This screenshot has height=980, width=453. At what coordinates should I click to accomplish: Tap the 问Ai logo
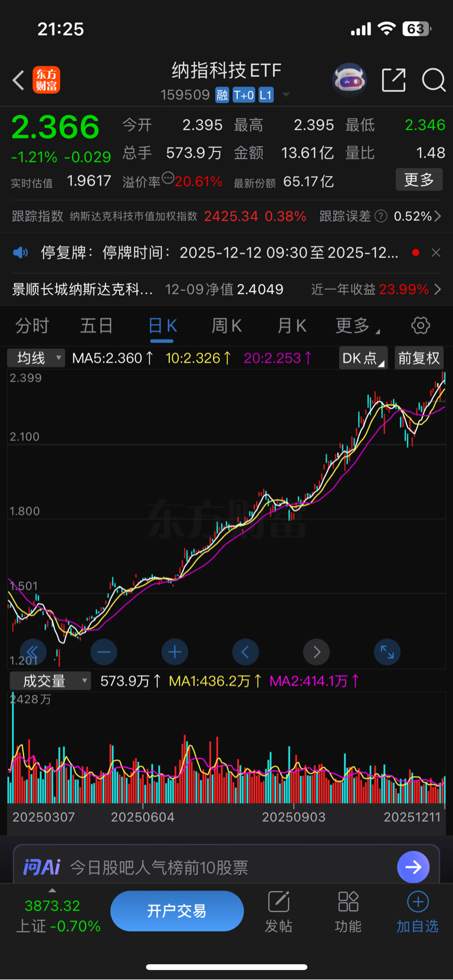tap(41, 867)
